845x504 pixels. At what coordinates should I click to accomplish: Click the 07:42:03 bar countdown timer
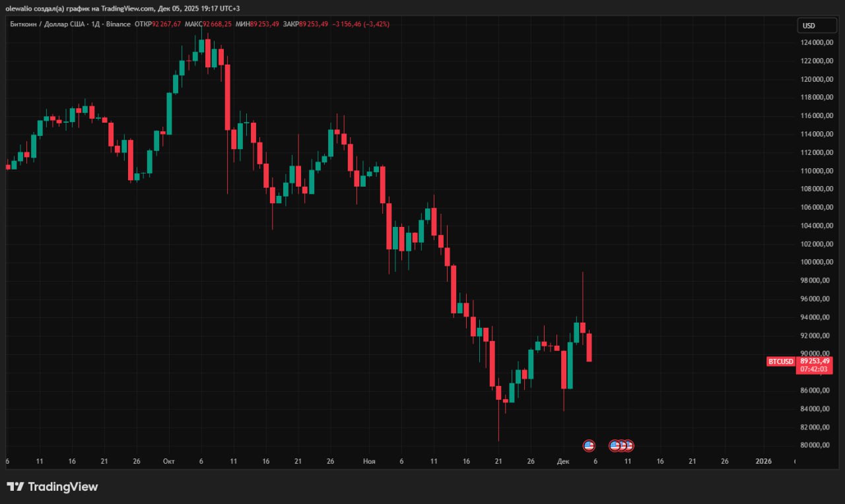[x=815, y=369]
